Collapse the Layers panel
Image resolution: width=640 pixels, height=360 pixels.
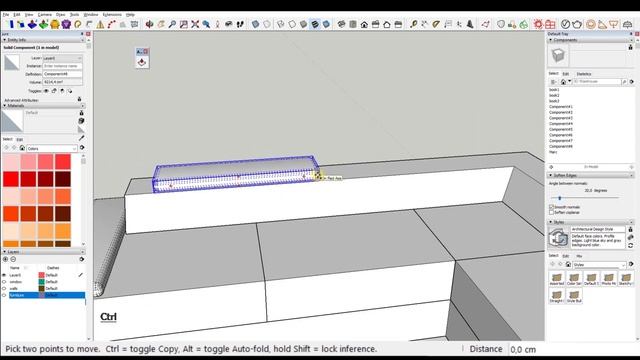[4, 252]
